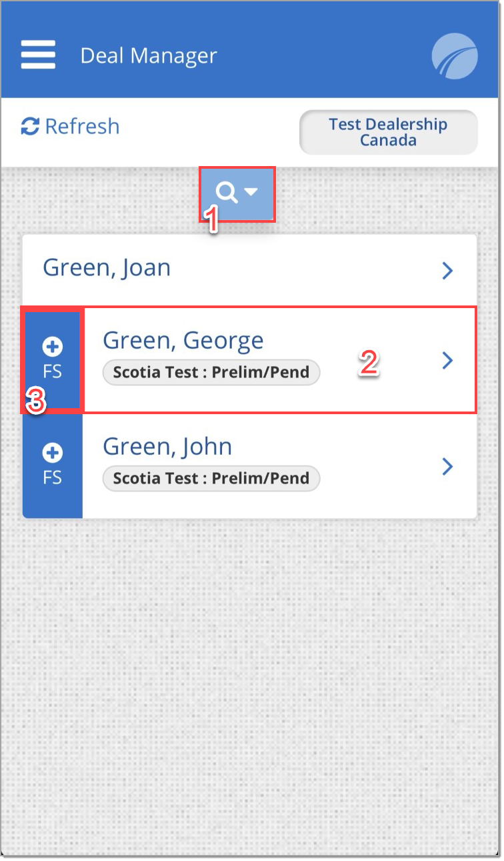This screenshot has height=861, width=504.
Task: Expand the search dropdown arrow
Action: (251, 192)
